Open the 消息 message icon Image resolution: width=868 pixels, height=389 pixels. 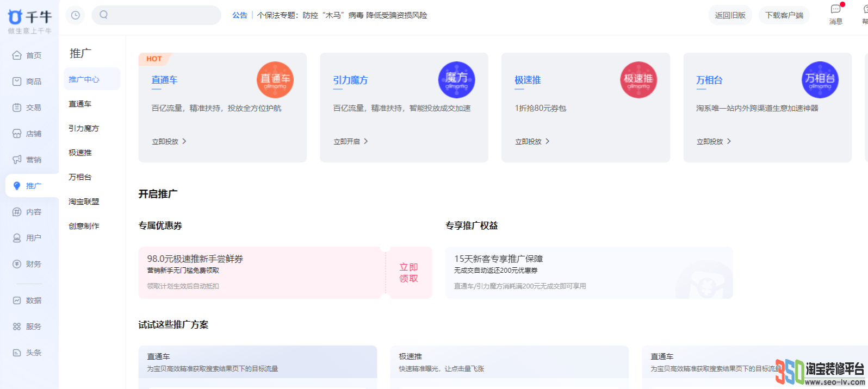click(836, 9)
